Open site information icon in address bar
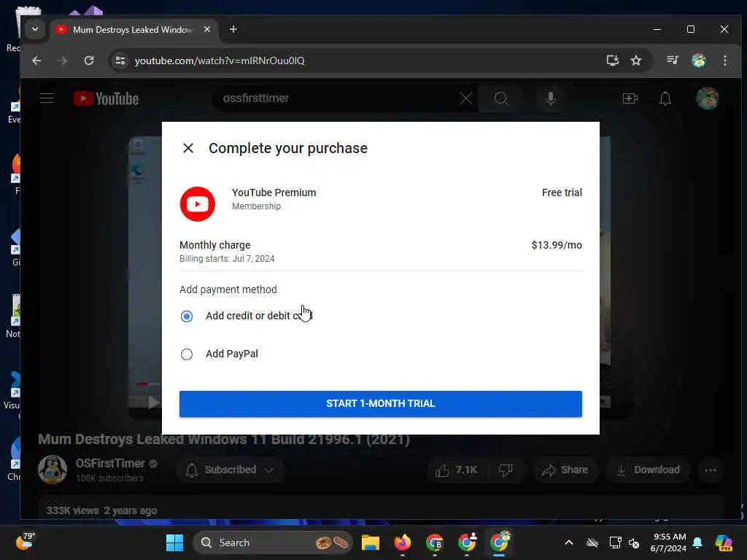This screenshot has height=560, width=747. point(120,61)
